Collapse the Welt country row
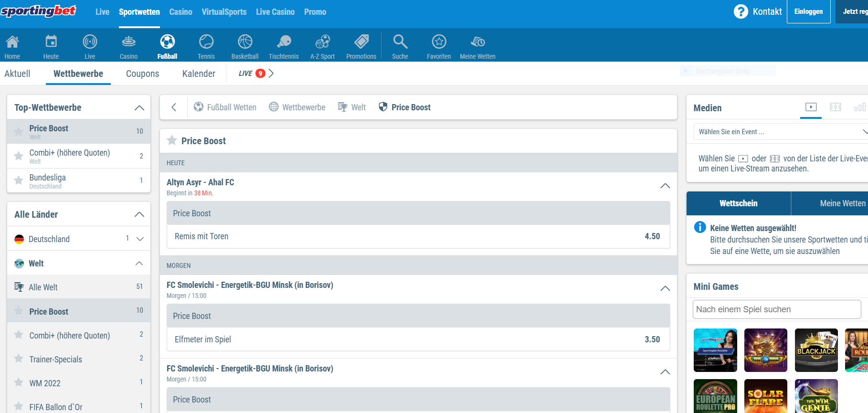The height and width of the screenshot is (413, 868). coord(139,263)
